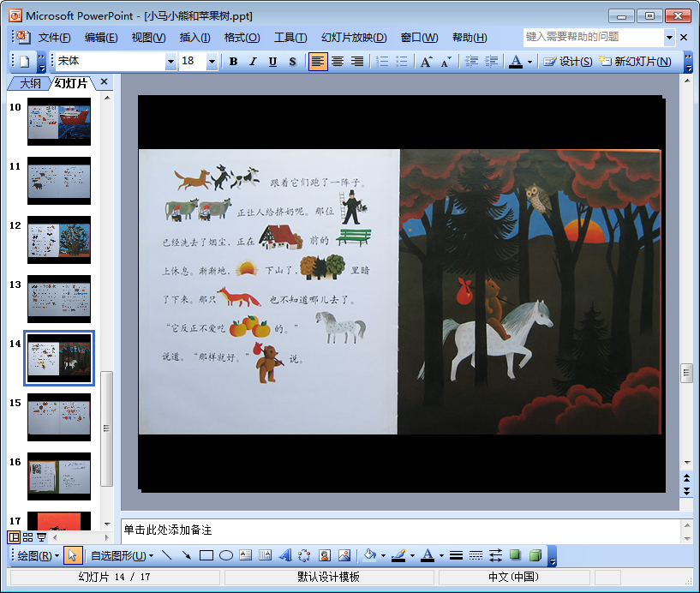Open the 窗口(W) menu

419,38
